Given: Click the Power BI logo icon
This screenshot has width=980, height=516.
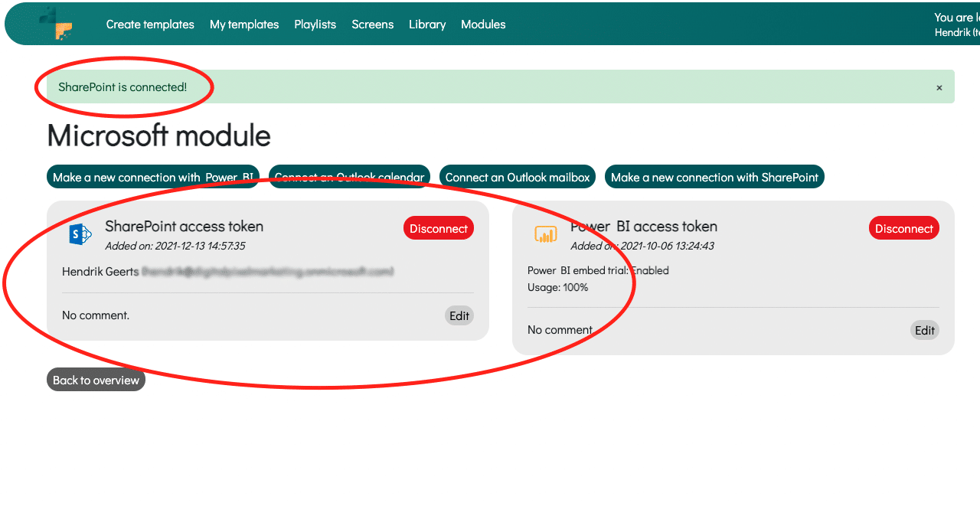Looking at the screenshot, I should (x=546, y=234).
